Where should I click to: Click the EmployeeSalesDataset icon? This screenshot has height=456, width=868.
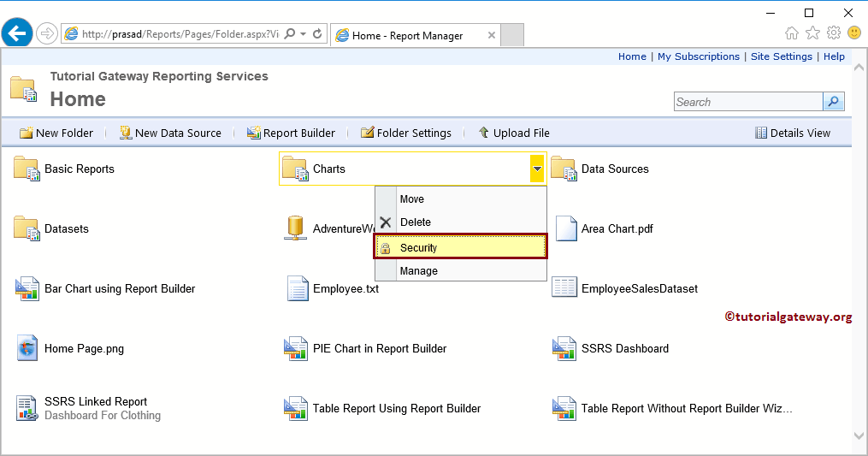[x=564, y=288]
